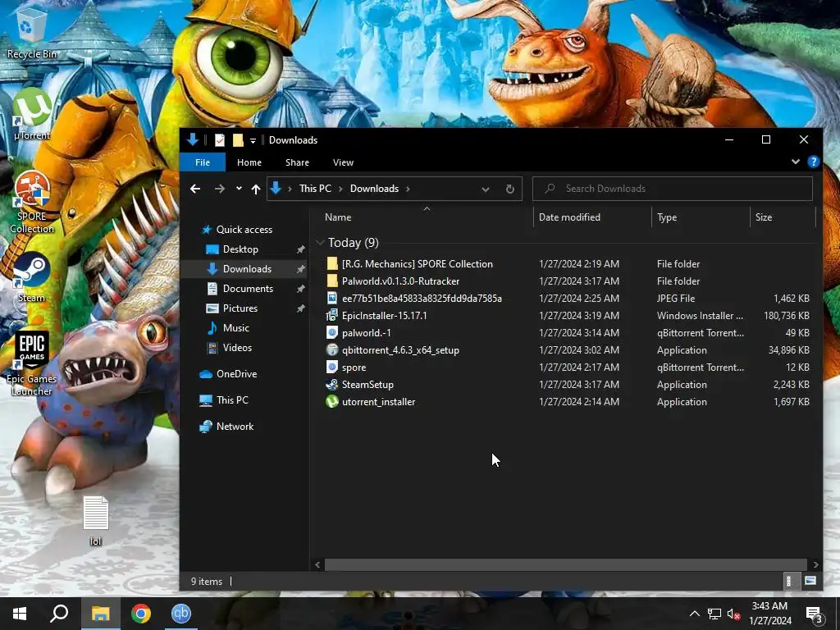Image resolution: width=840 pixels, height=630 pixels.
Task: Select Desktop in the navigation pane
Action: point(240,249)
